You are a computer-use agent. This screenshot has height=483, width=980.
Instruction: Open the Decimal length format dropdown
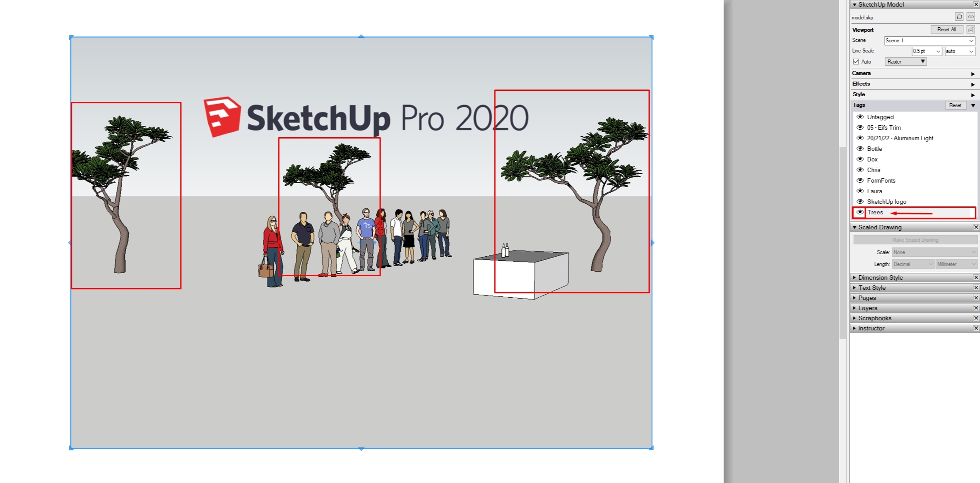pyautogui.click(x=913, y=264)
